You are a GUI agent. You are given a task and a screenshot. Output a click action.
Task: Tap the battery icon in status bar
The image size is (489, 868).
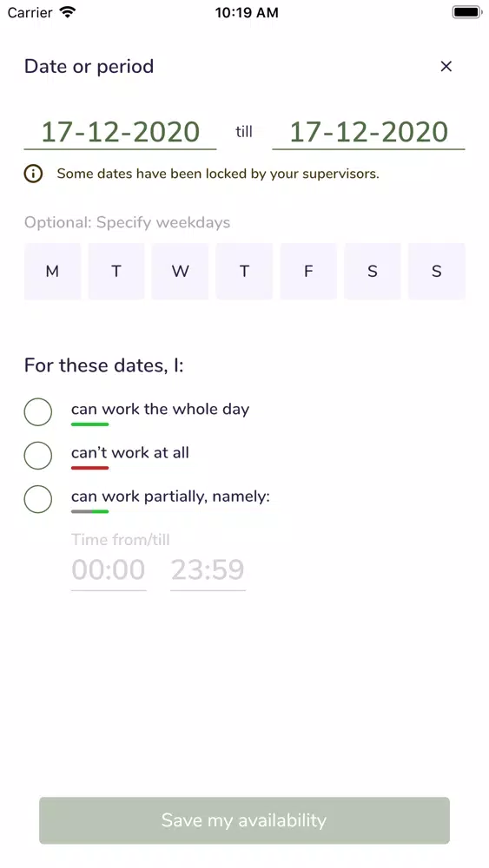point(467,12)
